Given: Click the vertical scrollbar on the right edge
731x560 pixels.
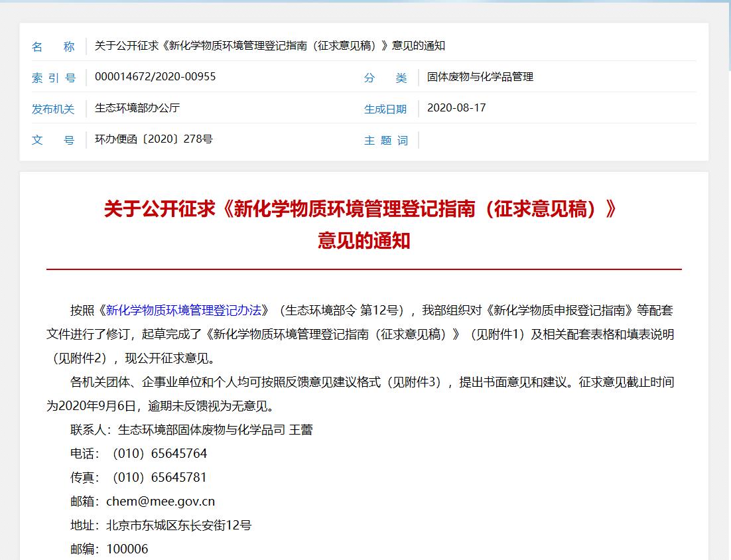Looking at the screenshot, I should click(727, 33).
